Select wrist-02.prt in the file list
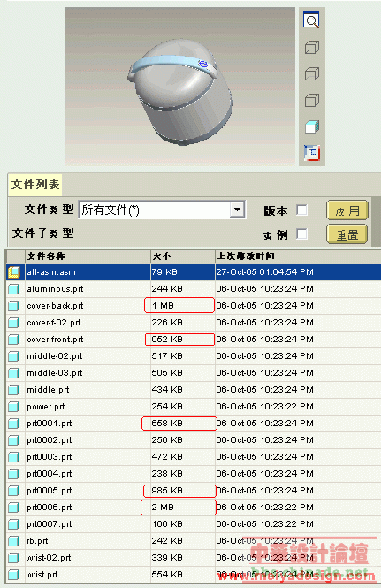The image size is (381, 588). click(193, 558)
